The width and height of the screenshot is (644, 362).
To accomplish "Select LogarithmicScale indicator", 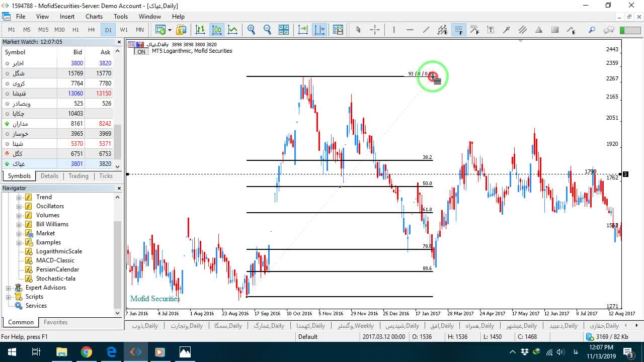I will coord(59,251).
